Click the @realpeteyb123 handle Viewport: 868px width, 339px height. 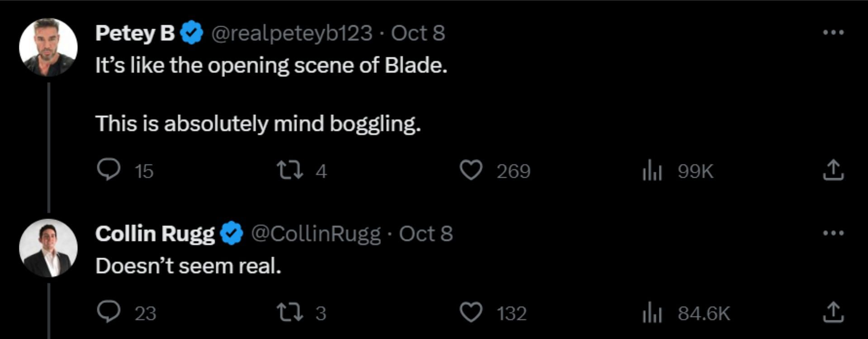click(x=292, y=33)
